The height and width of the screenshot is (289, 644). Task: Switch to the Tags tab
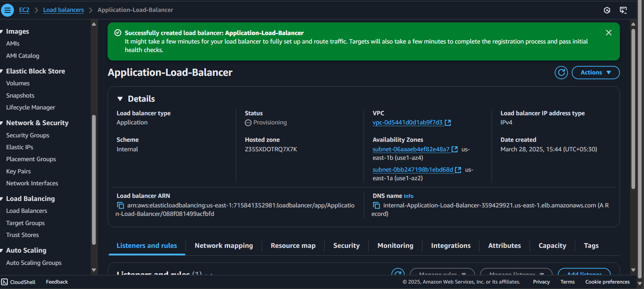pyautogui.click(x=591, y=245)
